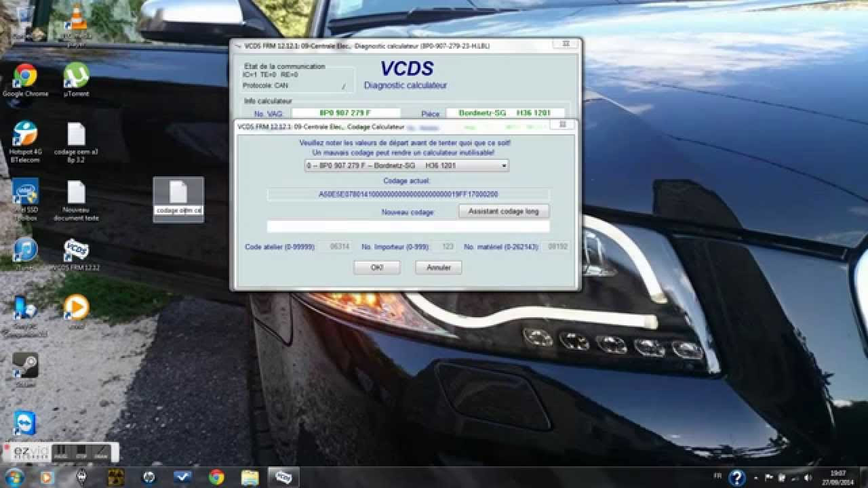
Task: Open the blue checkmark taskbar app
Action: click(182, 477)
